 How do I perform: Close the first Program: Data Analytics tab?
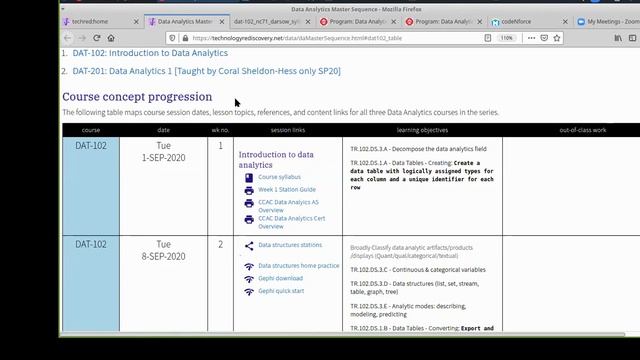point(393,22)
